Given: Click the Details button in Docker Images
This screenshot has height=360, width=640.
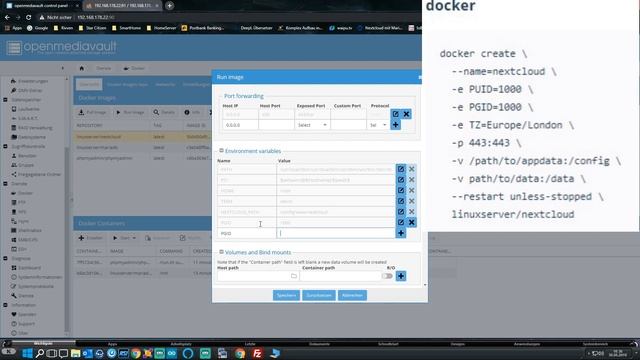Looking at the screenshot, I should click(164, 112).
